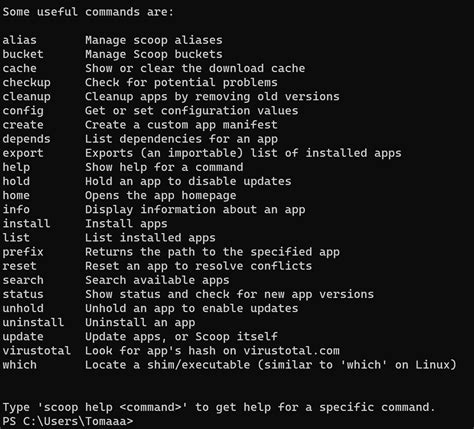Click the 'Show status and check' description

(x=157, y=294)
